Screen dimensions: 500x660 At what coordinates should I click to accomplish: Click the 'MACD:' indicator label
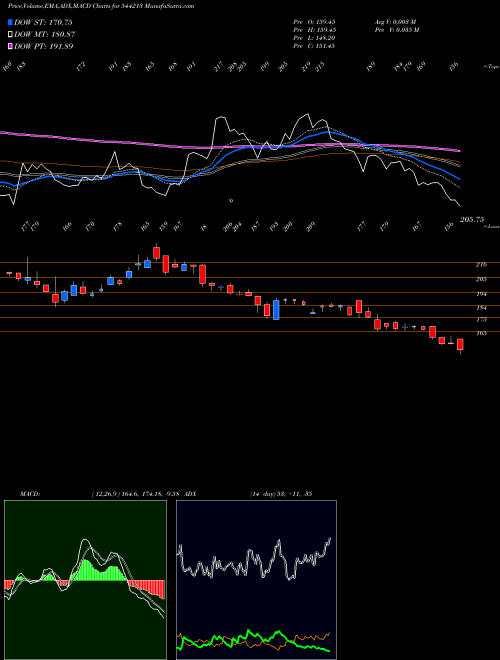[x=30, y=494]
